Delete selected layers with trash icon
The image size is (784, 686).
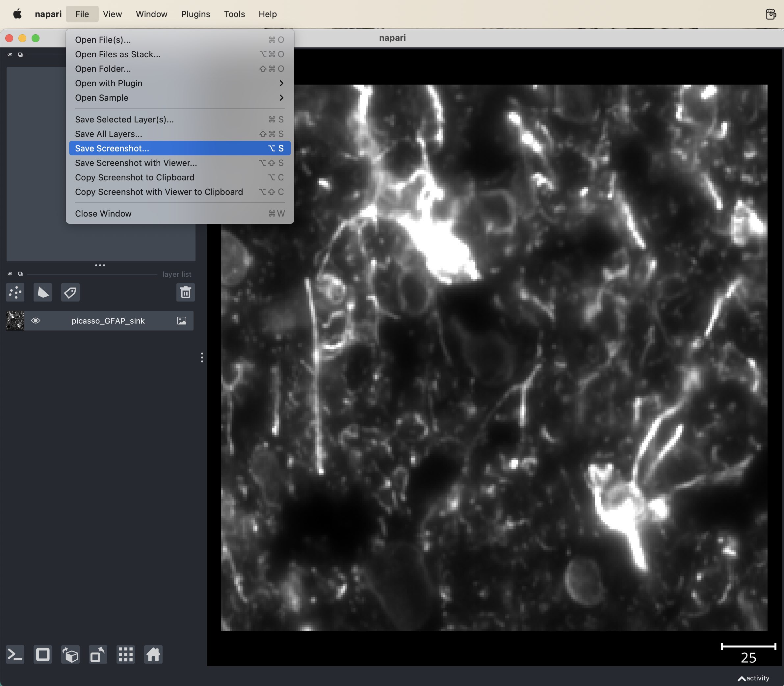(x=186, y=292)
